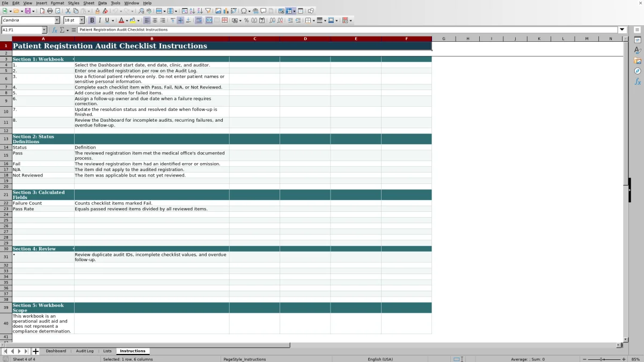Click the Cut scissors icon
Viewport: 644px width, 362px height.
coord(68,11)
